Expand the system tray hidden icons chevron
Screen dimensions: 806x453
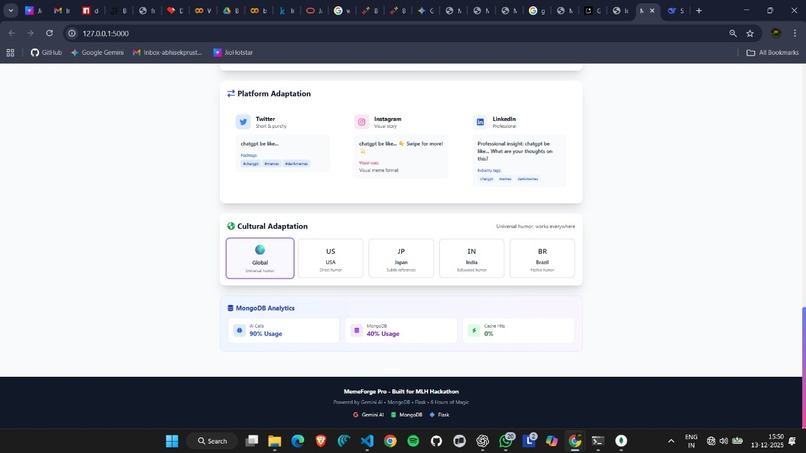671,441
